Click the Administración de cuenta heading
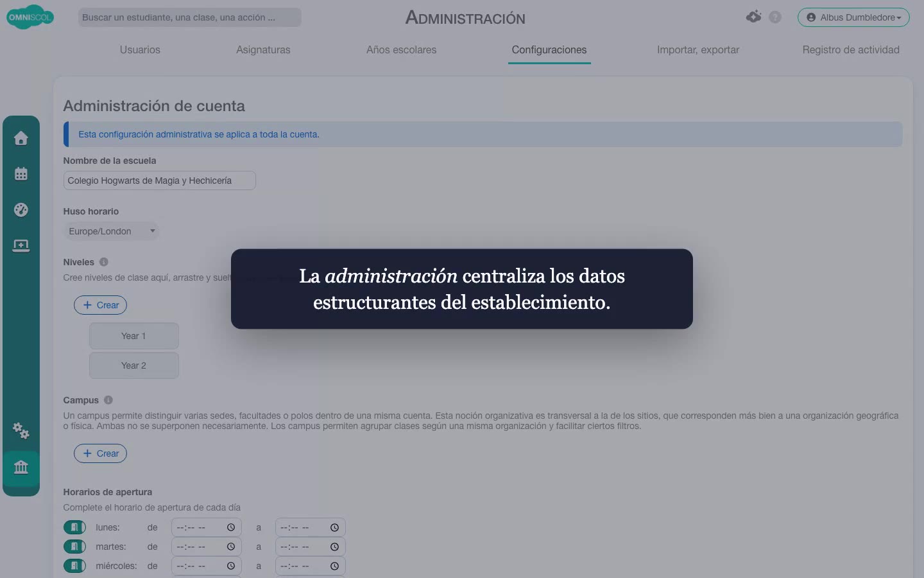 tap(154, 106)
